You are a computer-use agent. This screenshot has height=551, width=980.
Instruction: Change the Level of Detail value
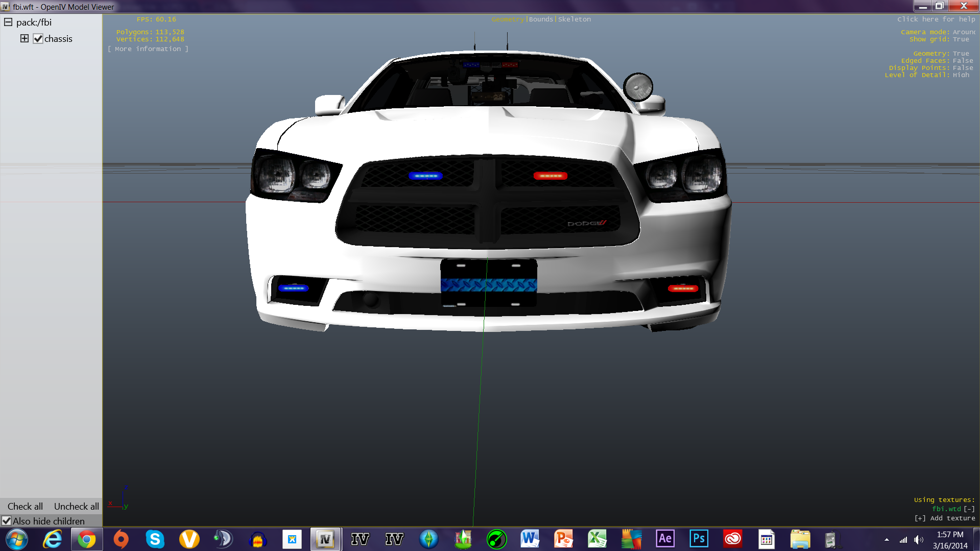[x=961, y=75]
